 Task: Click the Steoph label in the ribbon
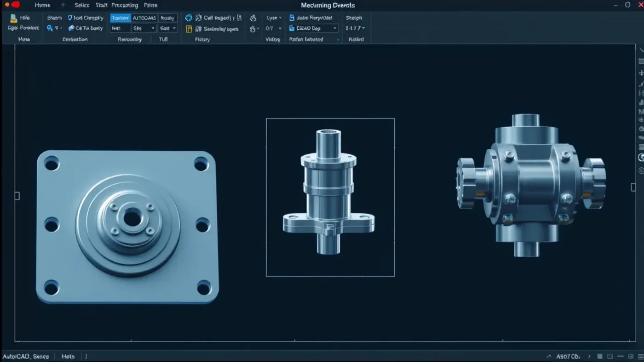[x=354, y=18]
